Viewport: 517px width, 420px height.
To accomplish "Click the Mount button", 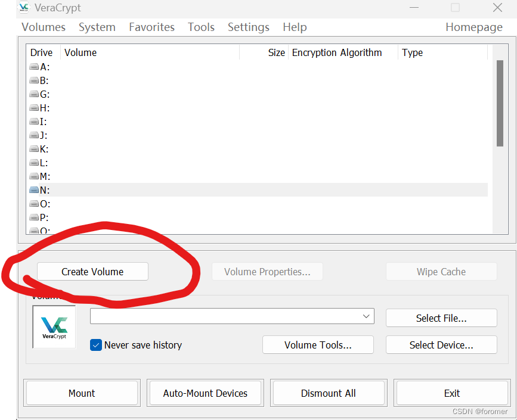I will tap(82, 393).
